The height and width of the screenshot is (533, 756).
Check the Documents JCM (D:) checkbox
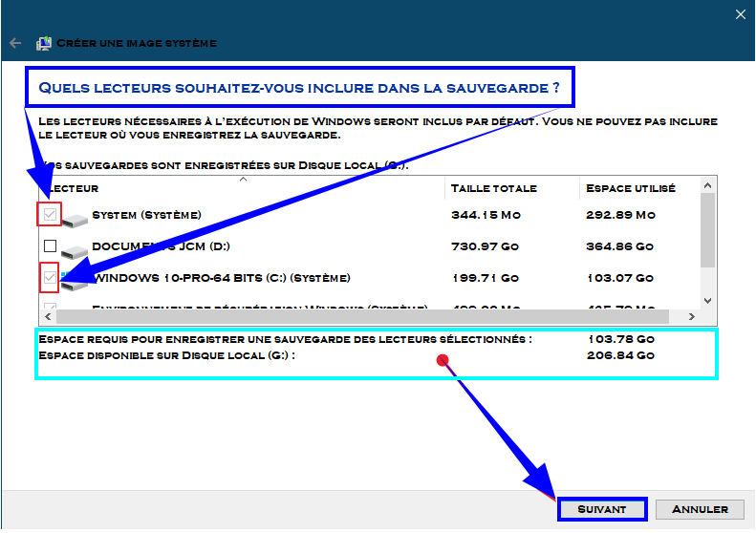pos(50,246)
